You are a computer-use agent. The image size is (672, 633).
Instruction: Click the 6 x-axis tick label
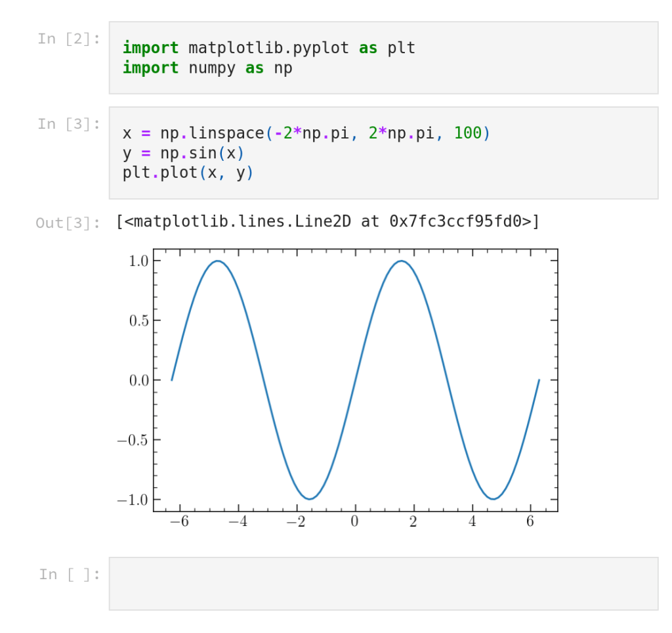[530, 522]
